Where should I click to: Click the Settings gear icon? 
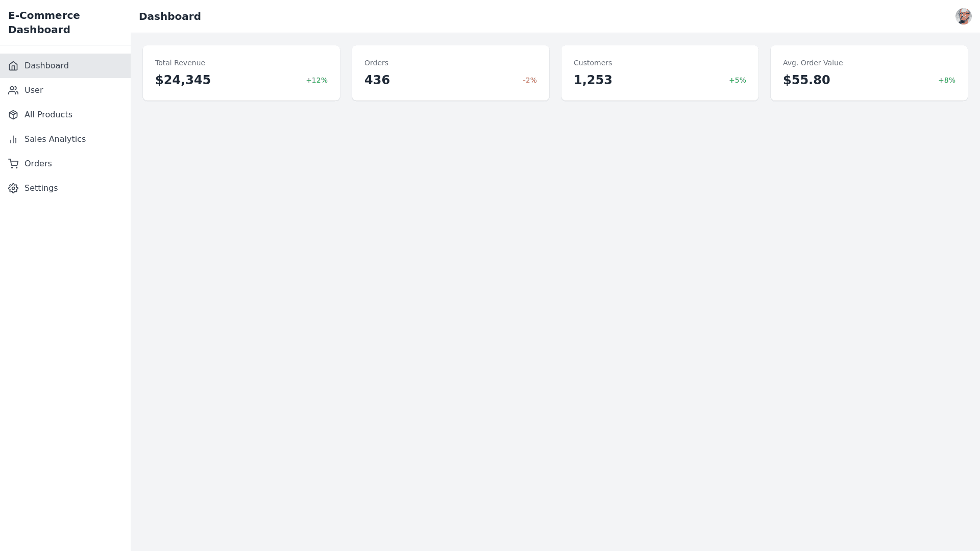pos(13,188)
